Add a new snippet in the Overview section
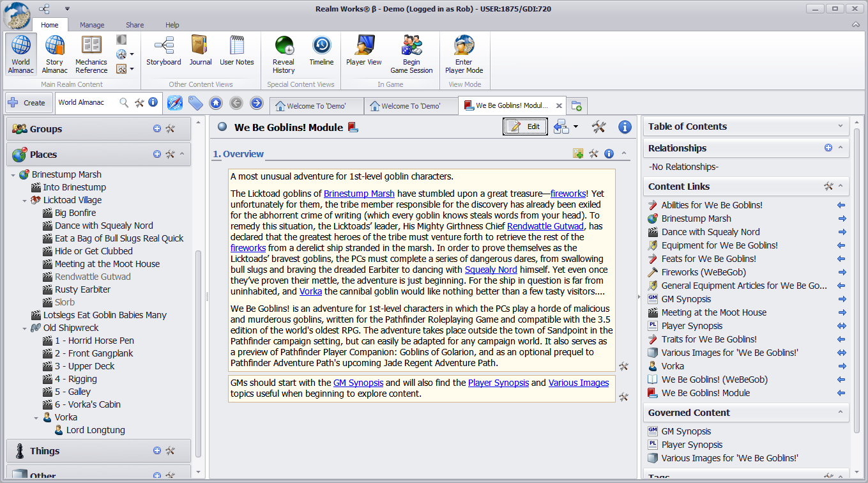This screenshot has height=483, width=868. tap(578, 153)
